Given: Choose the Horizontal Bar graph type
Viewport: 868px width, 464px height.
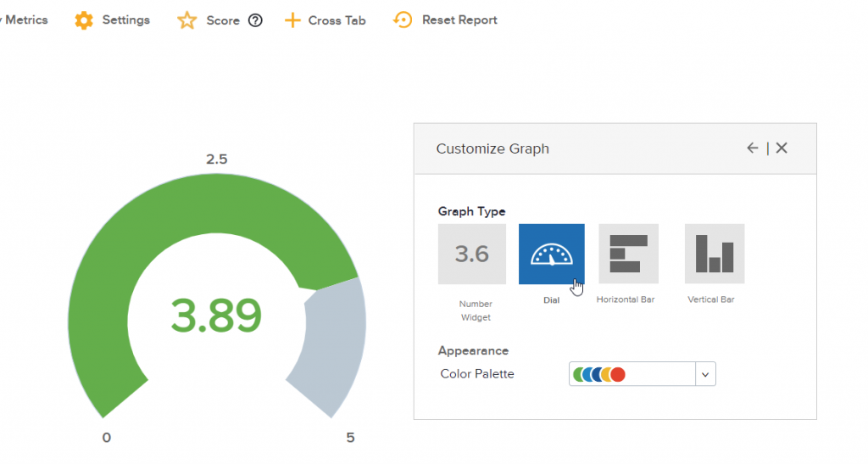Looking at the screenshot, I should (628, 254).
